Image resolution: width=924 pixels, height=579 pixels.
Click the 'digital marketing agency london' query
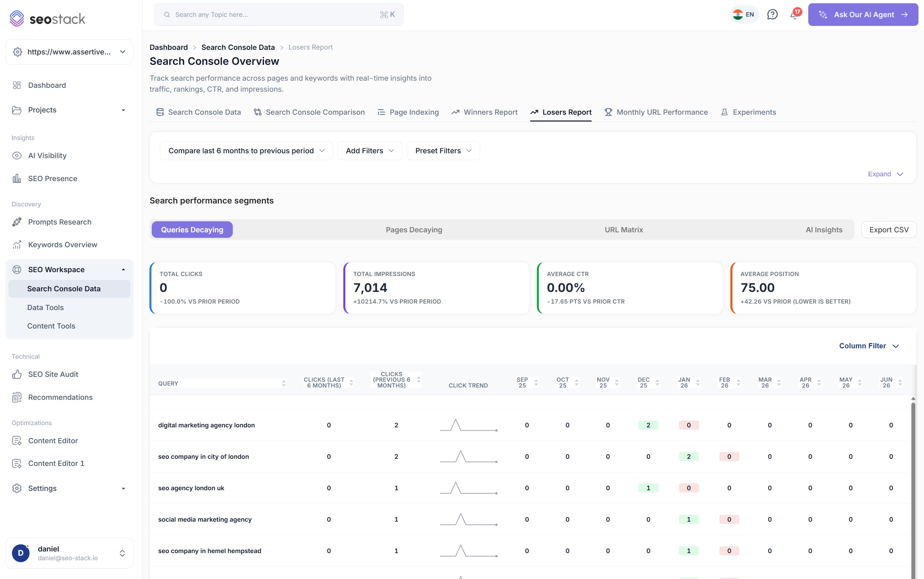pos(207,425)
